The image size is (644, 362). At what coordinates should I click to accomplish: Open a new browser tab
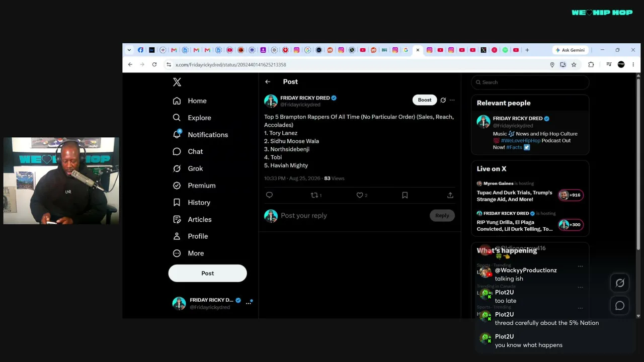coord(527,50)
